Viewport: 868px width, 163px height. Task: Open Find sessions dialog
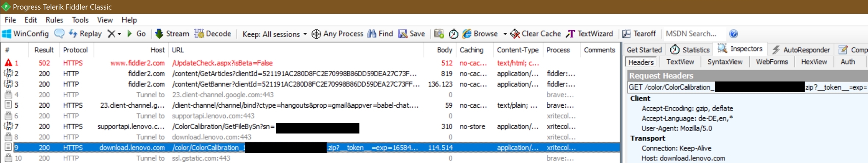pos(380,34)
